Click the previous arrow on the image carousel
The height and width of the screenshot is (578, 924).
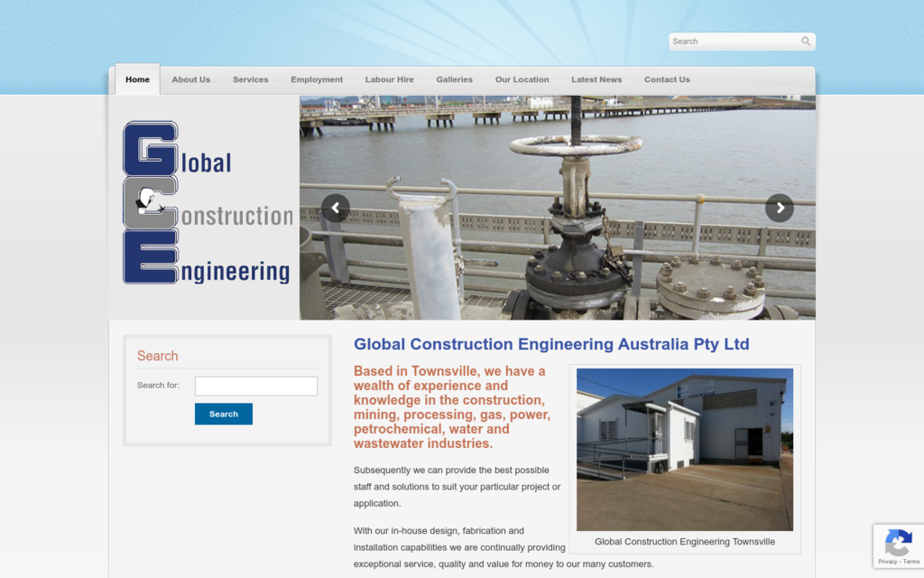pyautogui.click(x=335, y=207)
